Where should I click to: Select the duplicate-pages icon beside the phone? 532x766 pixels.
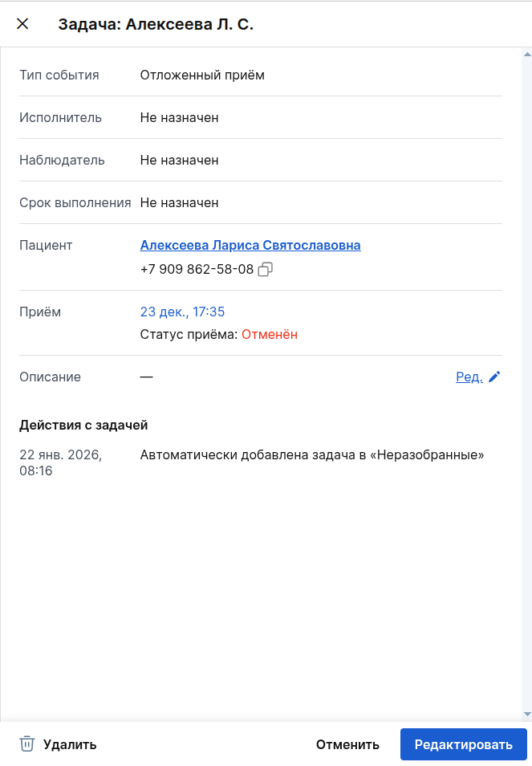pos(266,269)
